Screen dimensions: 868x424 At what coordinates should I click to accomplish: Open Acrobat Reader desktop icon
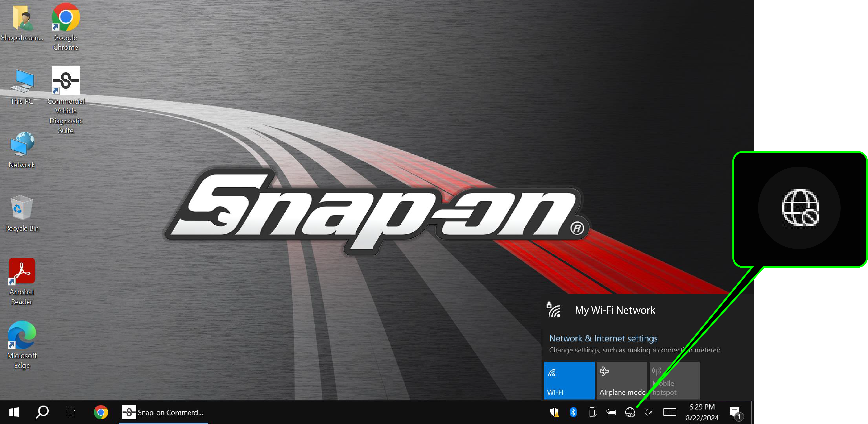[x=22, y=271]
